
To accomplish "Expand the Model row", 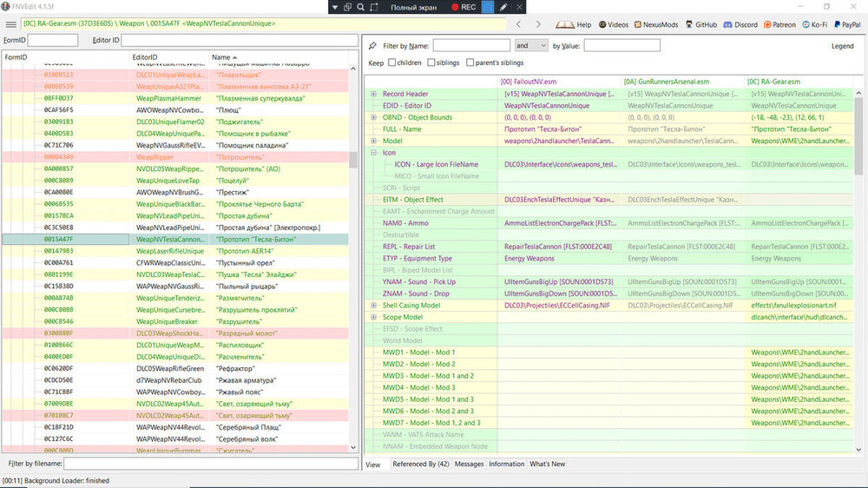I will tap(373, 142).
